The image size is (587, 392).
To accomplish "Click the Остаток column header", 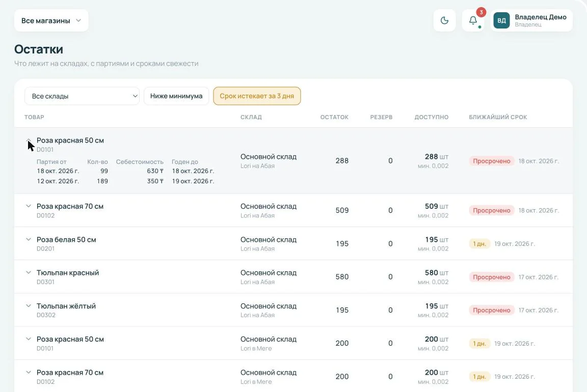I will tap(334, 117).
